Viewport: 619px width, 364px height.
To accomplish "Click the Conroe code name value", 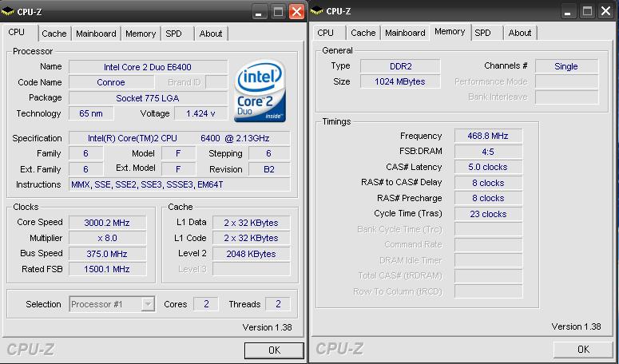I will [111, 82].
